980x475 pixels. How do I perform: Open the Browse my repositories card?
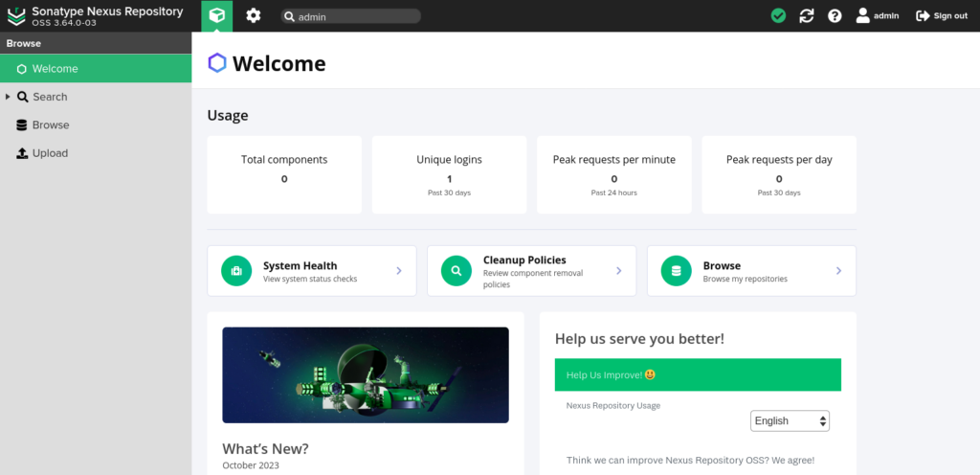click(x=752, y=271)
